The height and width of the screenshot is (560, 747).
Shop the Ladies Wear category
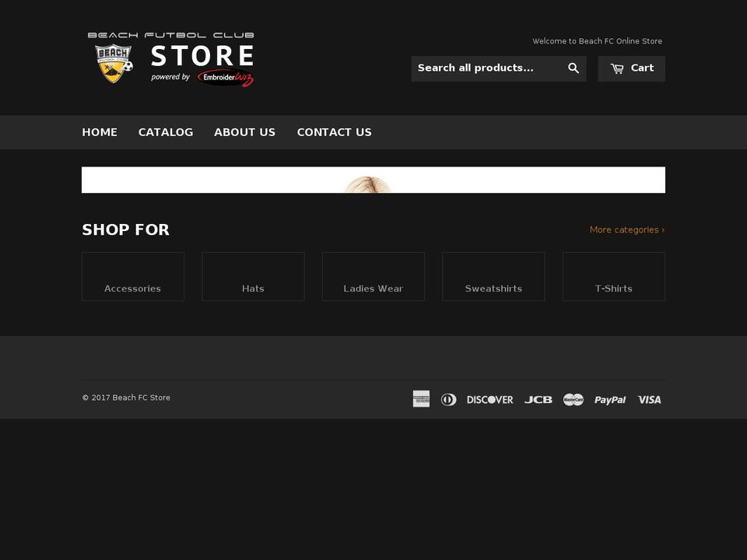pos(373,277)
